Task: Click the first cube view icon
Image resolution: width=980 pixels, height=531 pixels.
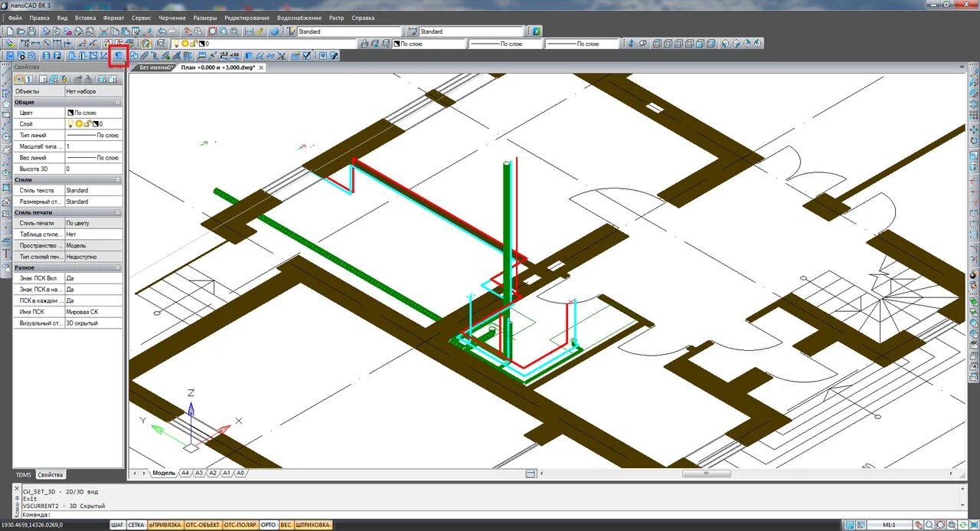Action: [656, 44]
